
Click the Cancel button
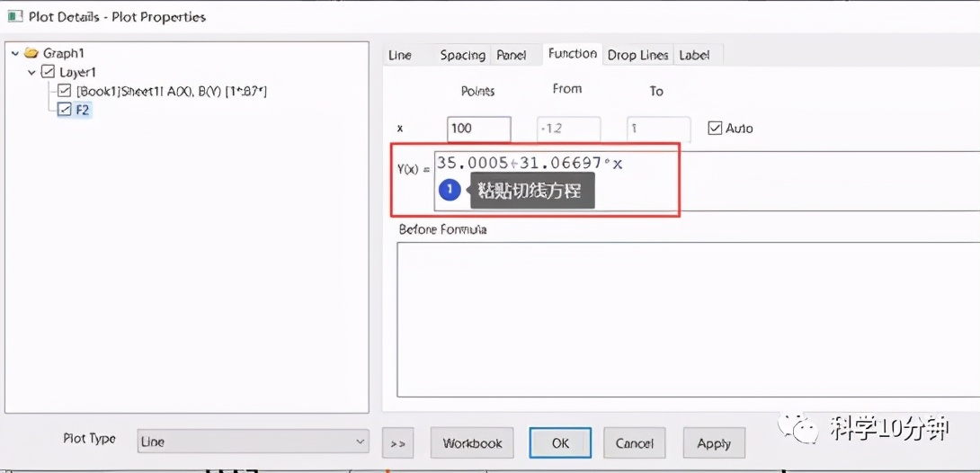click(635, 443)
